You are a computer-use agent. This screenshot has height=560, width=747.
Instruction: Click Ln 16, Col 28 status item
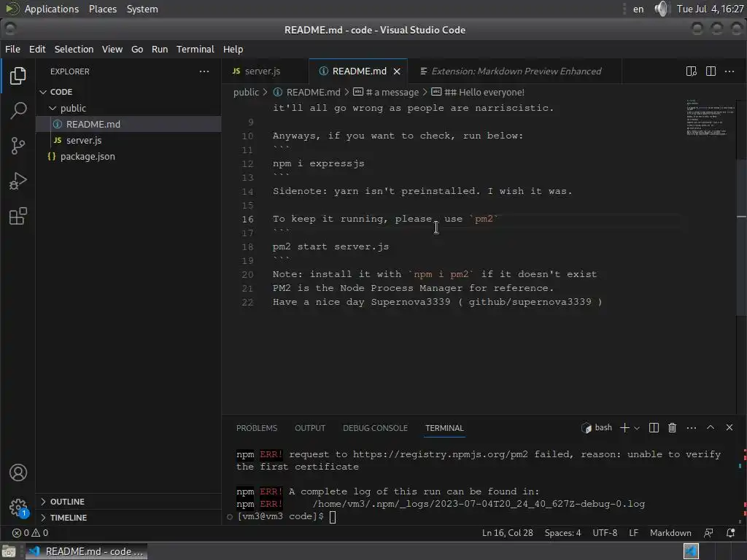pyautogui.click(x=508, y=533)
